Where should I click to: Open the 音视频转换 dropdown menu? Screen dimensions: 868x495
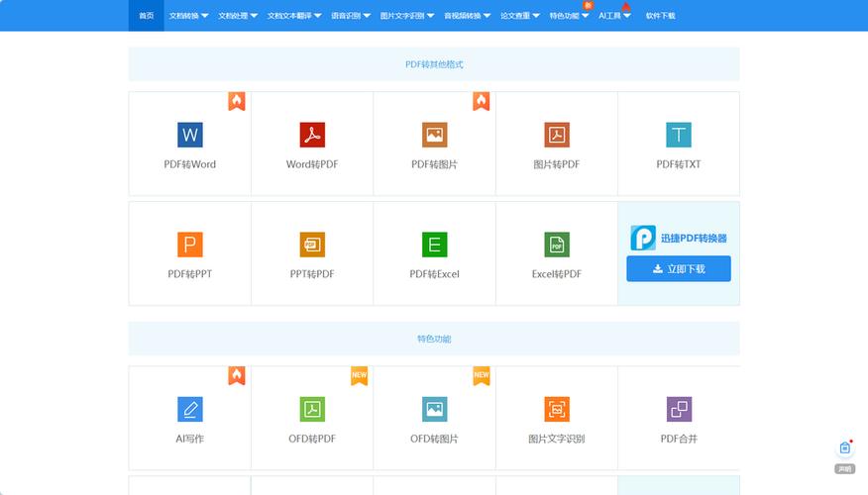coord(468,16)
